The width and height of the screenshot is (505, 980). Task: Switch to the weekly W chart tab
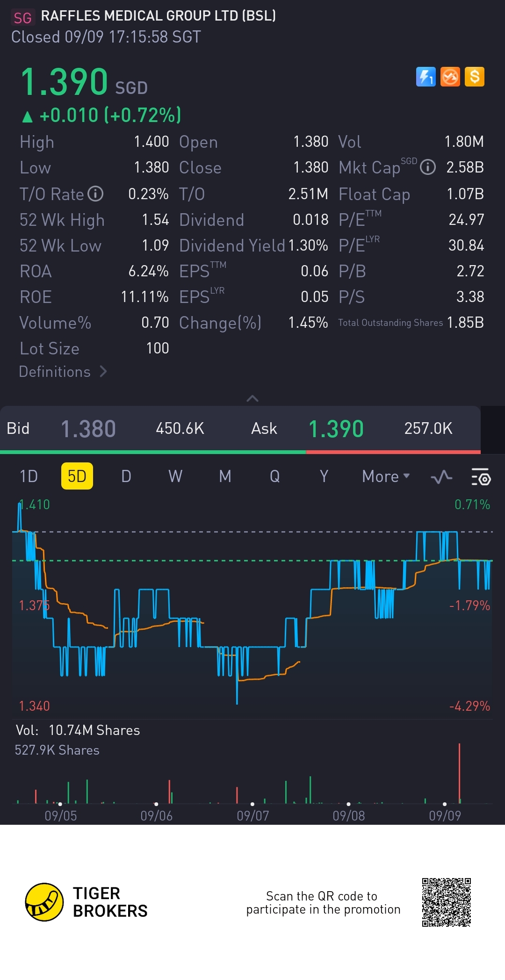click(175, 476)
